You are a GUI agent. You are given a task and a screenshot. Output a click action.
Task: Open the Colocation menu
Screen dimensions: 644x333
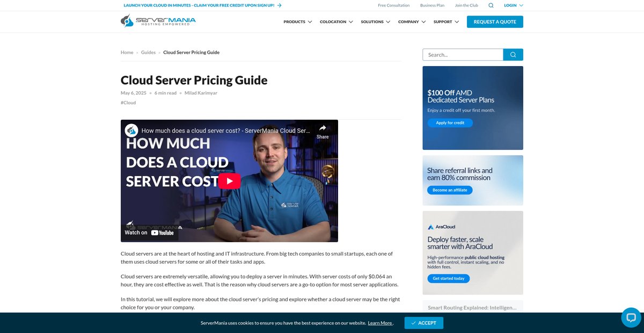(336, 22)
